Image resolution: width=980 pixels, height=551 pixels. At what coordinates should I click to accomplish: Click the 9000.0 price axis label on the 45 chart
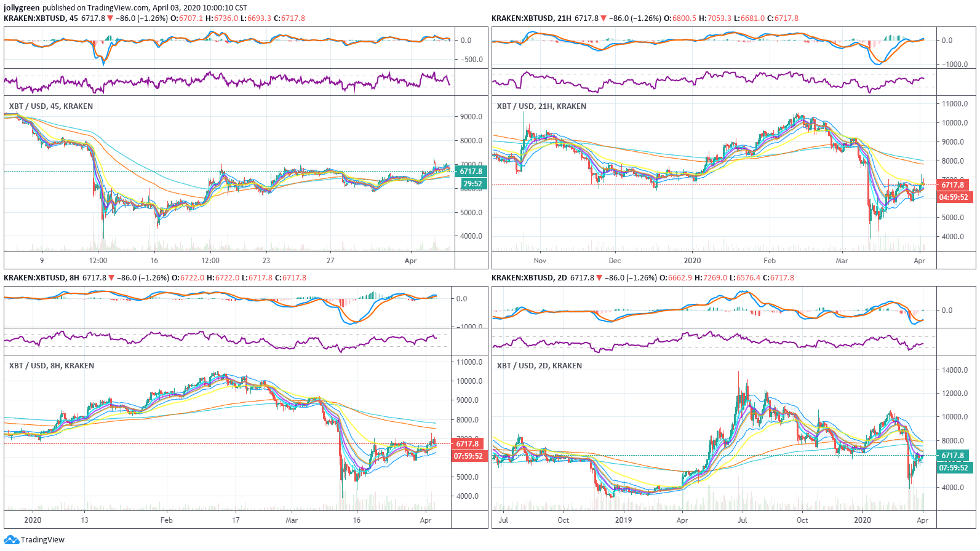471,117
